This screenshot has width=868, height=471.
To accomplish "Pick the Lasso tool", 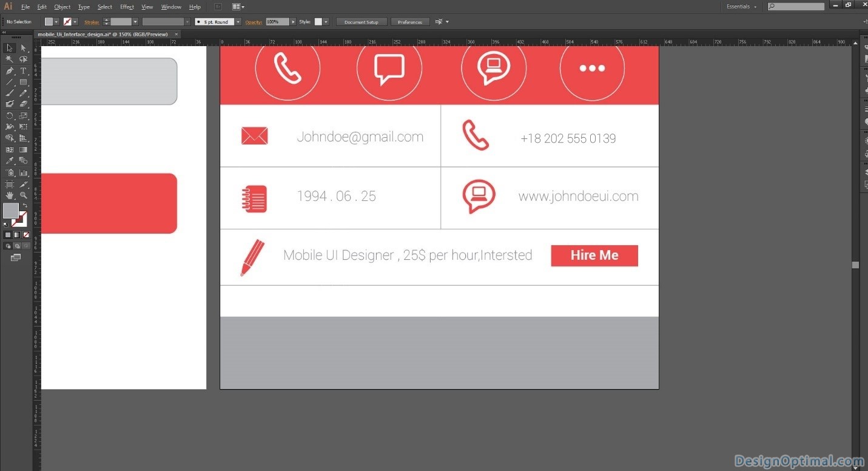I will pyautogui.click(x=23, y=59).
